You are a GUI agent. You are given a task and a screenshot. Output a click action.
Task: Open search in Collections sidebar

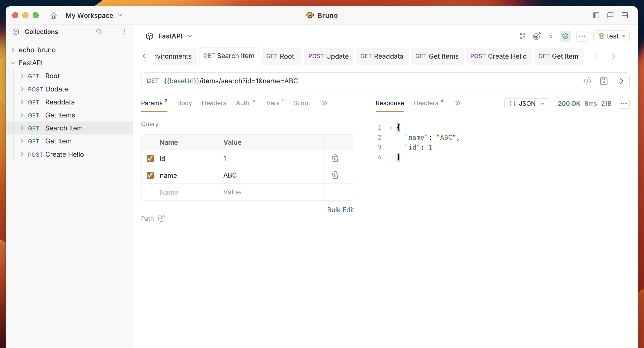point(99,32)
